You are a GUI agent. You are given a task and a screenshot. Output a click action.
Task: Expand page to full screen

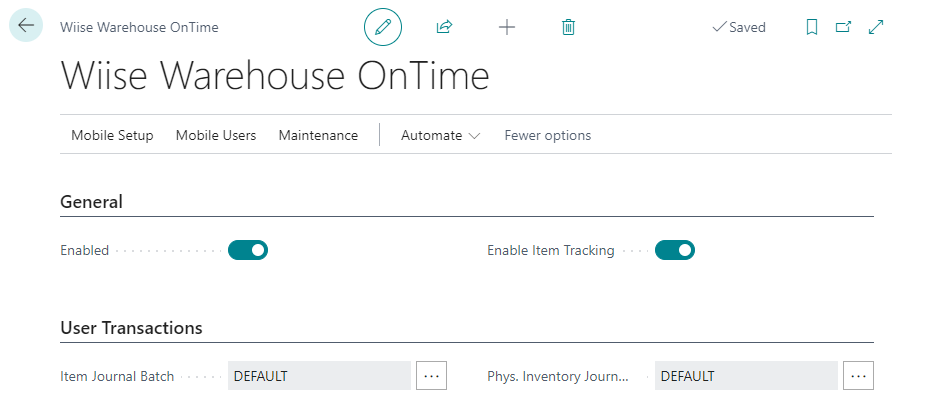coord(876,27)
